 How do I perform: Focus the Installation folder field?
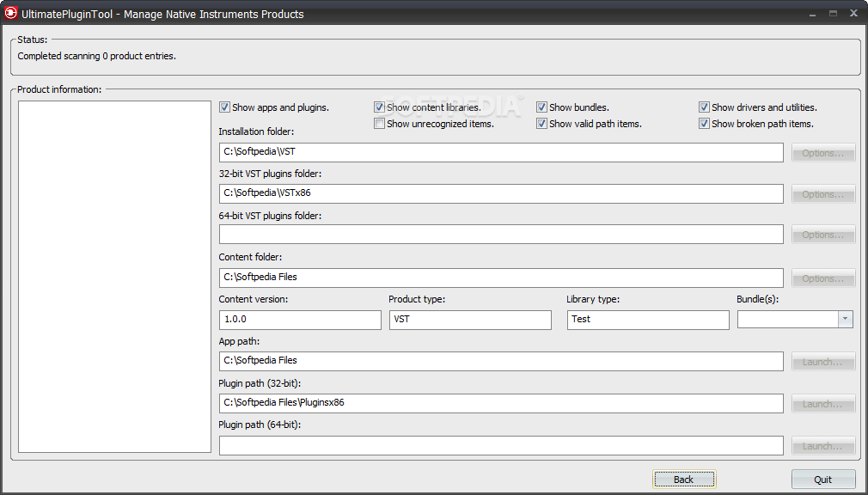501,152
